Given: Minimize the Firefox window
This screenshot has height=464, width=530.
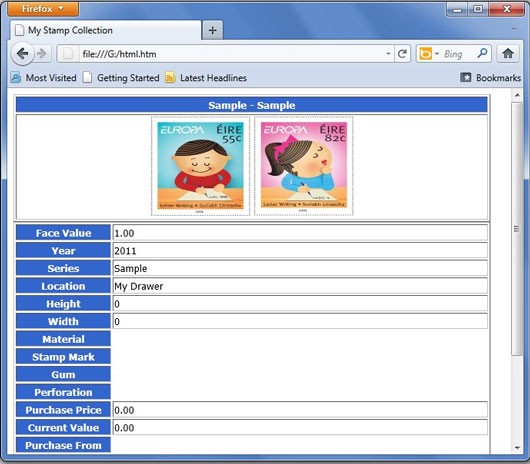Looking at the screenshot, I should click(457, 9).
